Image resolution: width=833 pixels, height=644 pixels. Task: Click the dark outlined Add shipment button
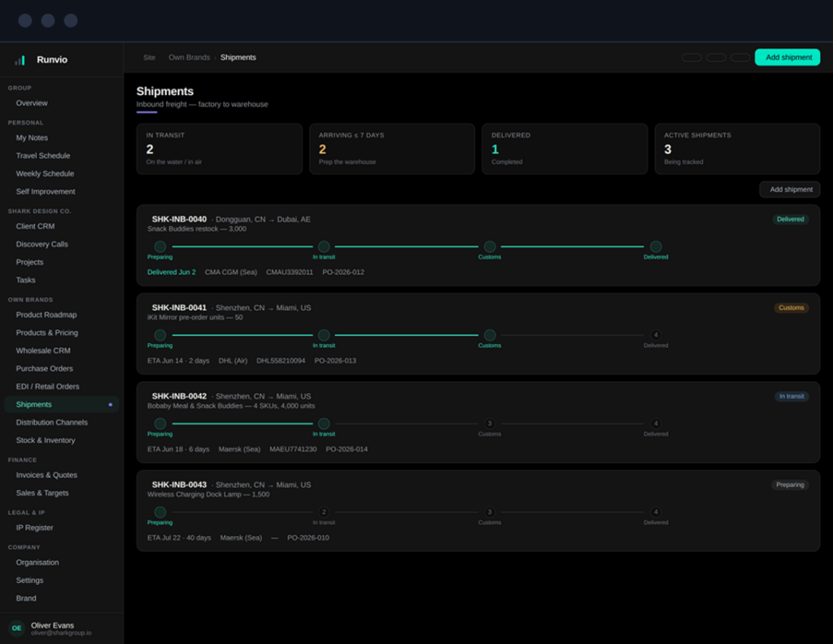pos(790,189)
